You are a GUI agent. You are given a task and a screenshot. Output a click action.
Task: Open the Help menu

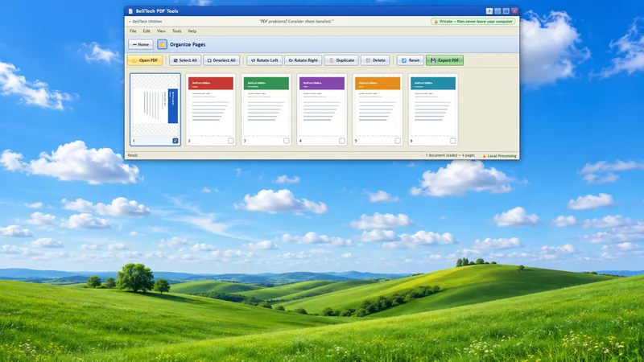click(192, 31)
